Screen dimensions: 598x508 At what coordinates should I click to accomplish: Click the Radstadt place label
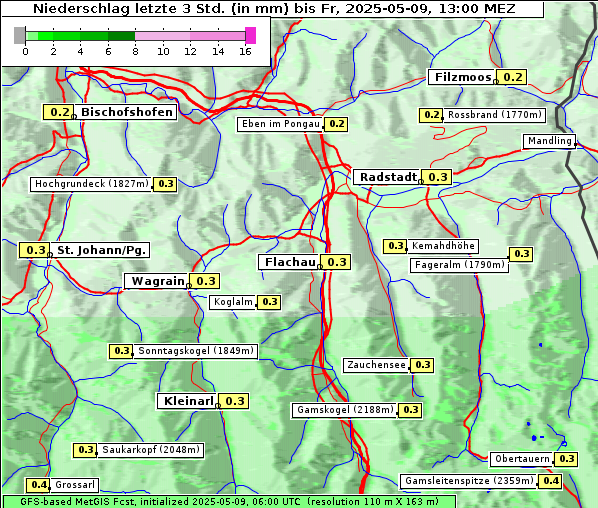pyautogui.click(x=387, y=177)
